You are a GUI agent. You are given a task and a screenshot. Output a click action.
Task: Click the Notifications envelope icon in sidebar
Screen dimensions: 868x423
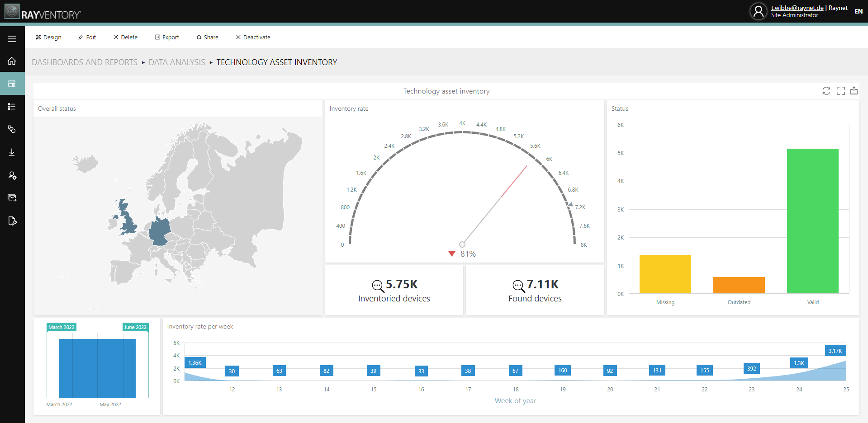pos(12,198)
